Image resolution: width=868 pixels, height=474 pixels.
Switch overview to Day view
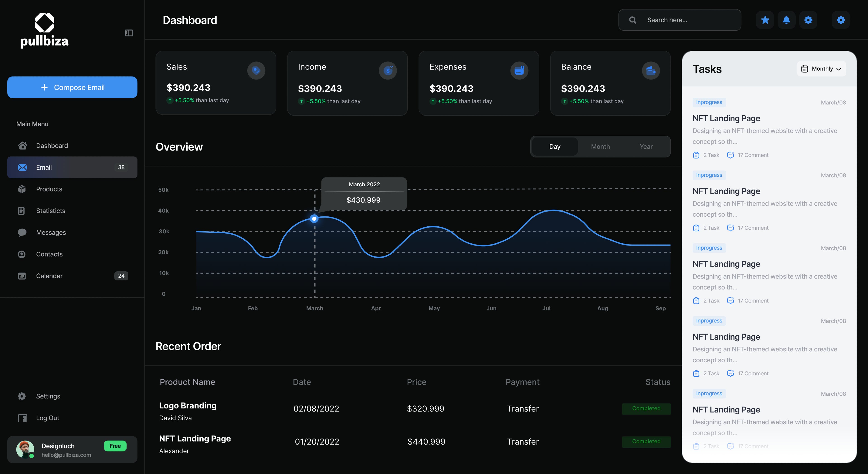(x=555, y=146)
